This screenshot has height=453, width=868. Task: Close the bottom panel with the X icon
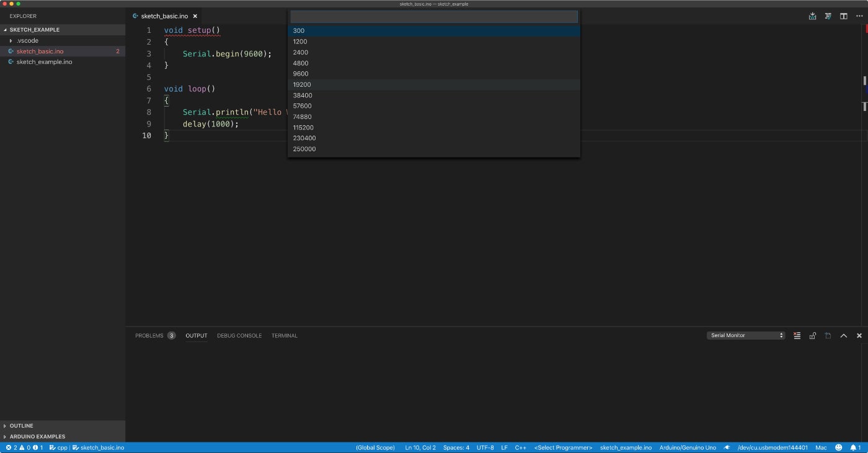click(859, 335)
